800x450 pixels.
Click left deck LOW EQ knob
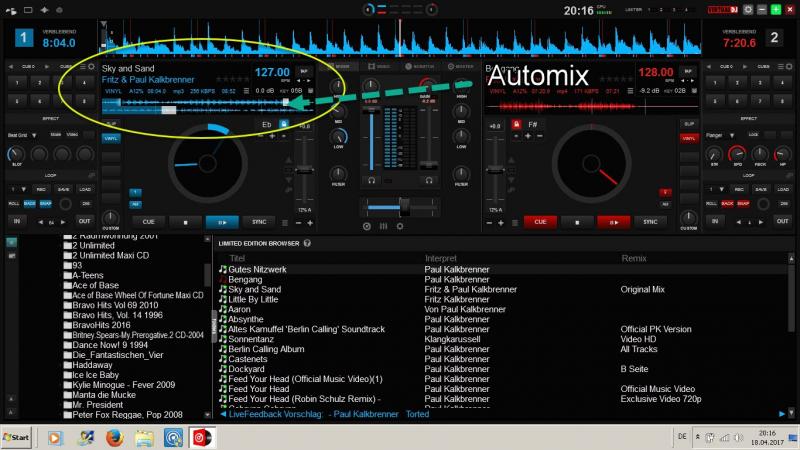tap(338, 136)
